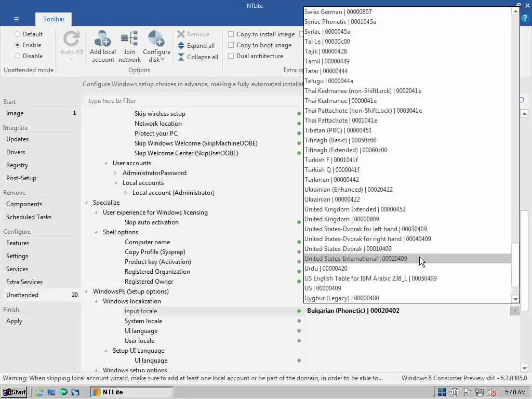Collapse the User accounts tree node

coord(106,163)
